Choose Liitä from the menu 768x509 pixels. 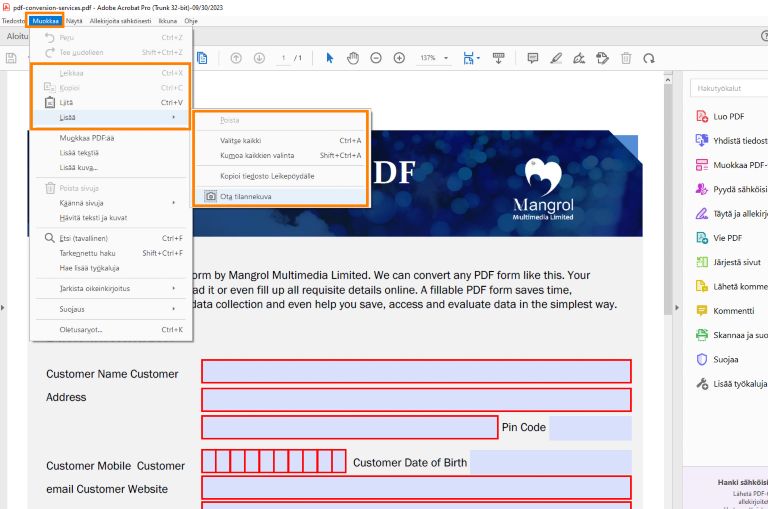coord(111,102)
